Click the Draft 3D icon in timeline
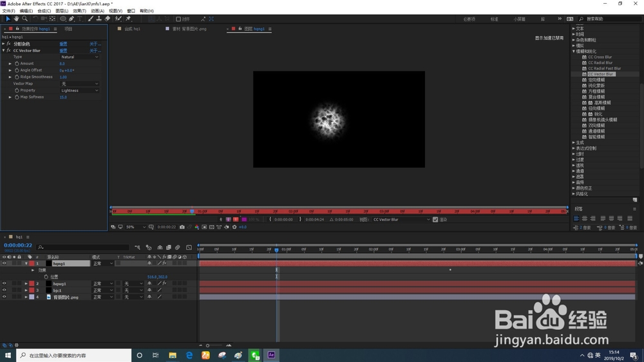The image size is (644, 362). point(149,247)
